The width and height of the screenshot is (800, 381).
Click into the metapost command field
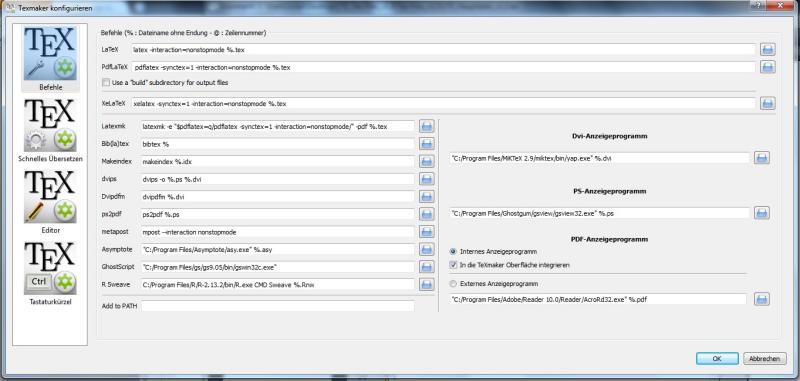[278, 232]
